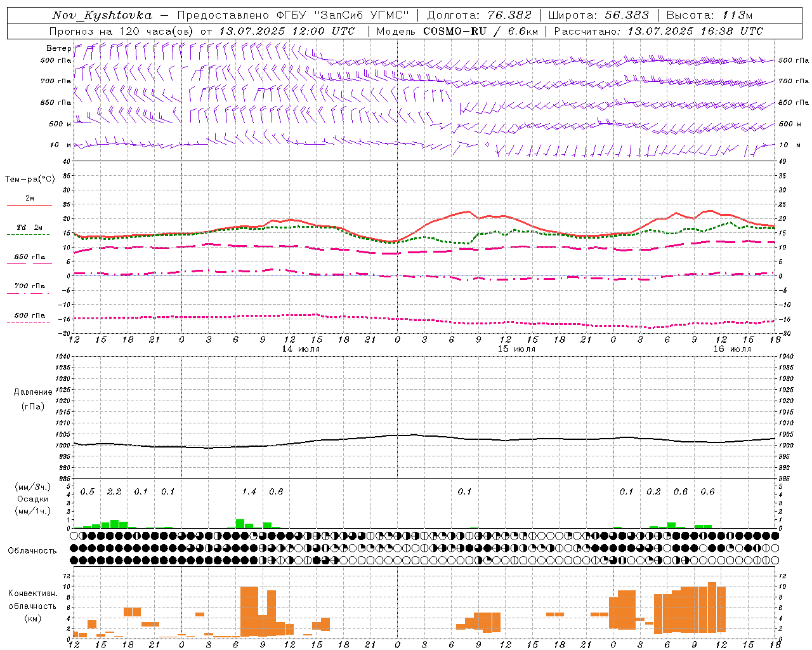Select the 'Предоставлено ФГБУ "ЗапСиб УГМС"' text

293,15
